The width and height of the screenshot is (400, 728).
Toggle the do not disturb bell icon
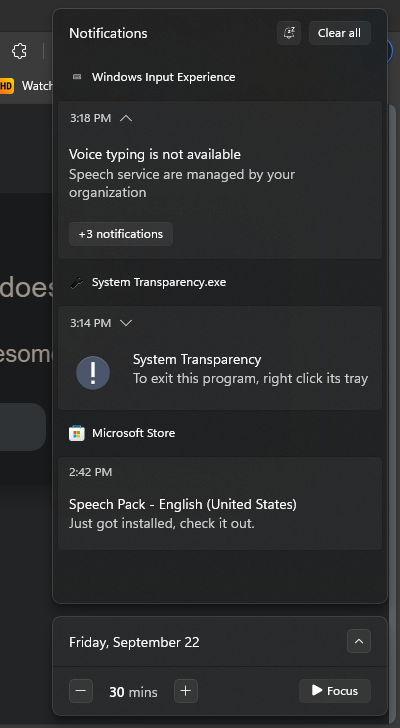point(289,33)
